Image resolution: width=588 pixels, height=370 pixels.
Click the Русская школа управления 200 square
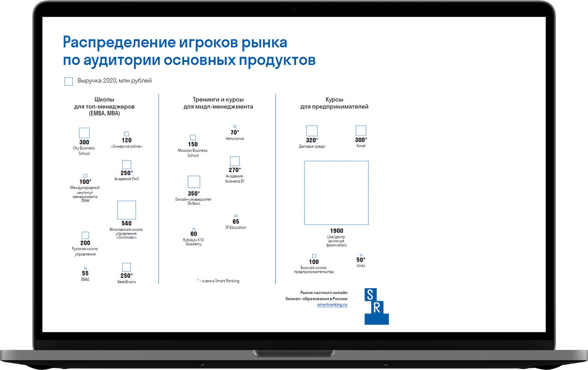pyautogui.click(x=85, y=235)
